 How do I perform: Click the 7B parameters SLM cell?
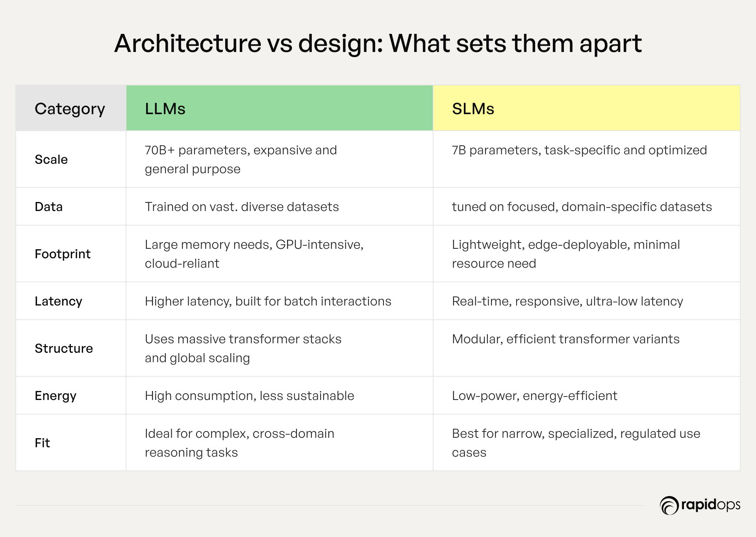[x=587, y=159]
